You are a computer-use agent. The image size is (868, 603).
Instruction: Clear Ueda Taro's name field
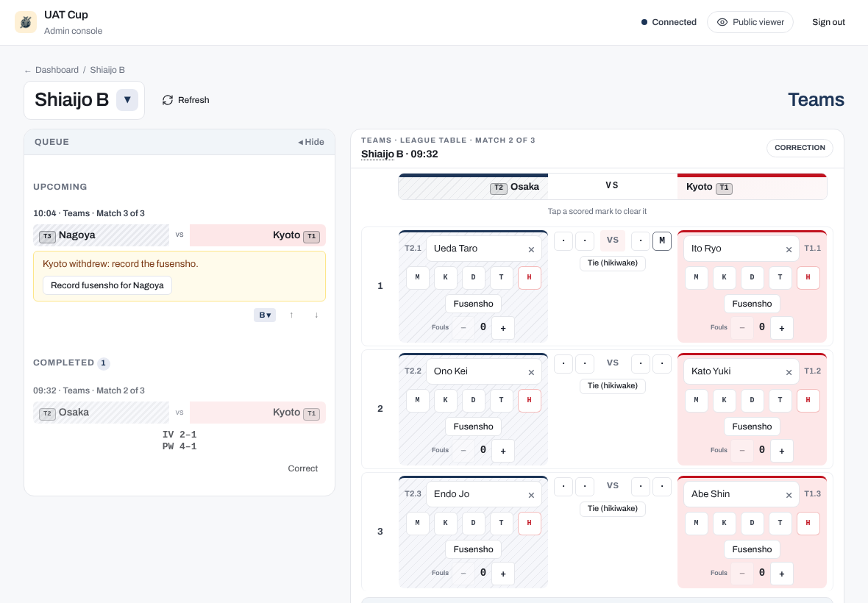(531, 249)
